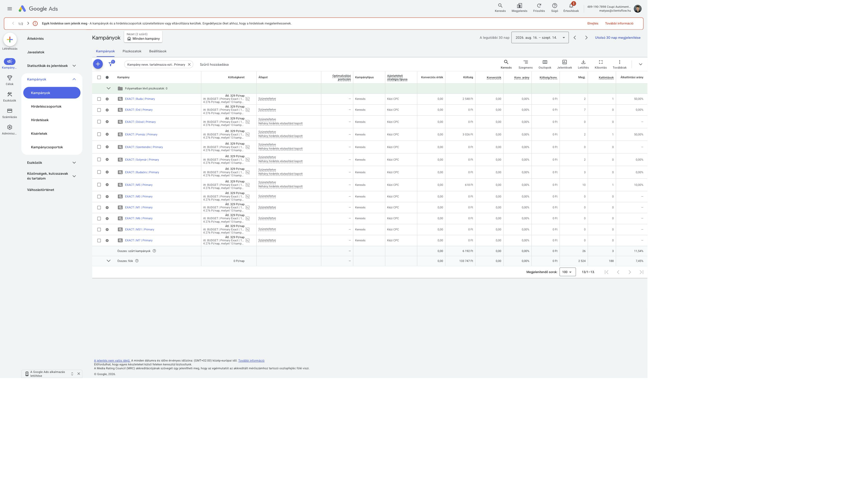Open the Szegmens segment tool
863x504 pixels.
click(x=525, y=64)
